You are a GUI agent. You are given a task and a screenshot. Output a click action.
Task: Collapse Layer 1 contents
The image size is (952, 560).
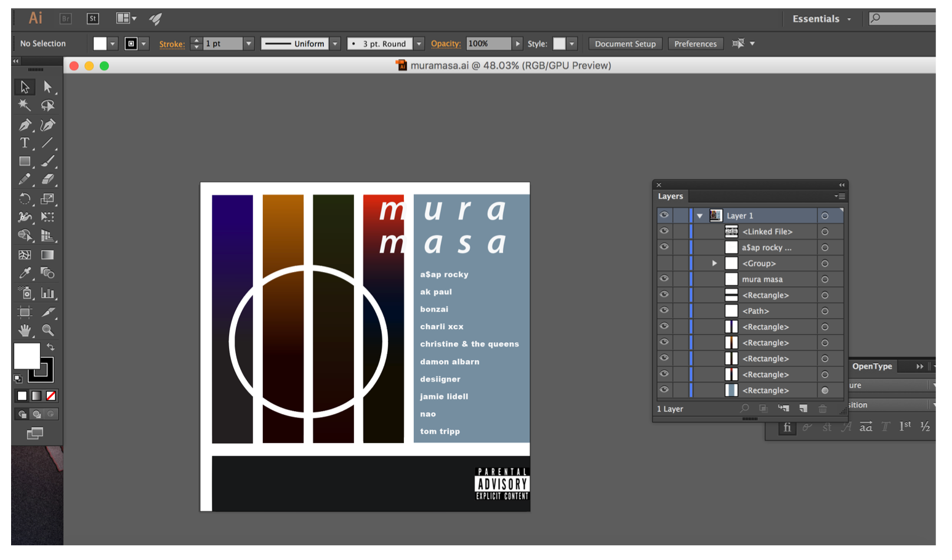pyautogui.click(x=700, y=216)
